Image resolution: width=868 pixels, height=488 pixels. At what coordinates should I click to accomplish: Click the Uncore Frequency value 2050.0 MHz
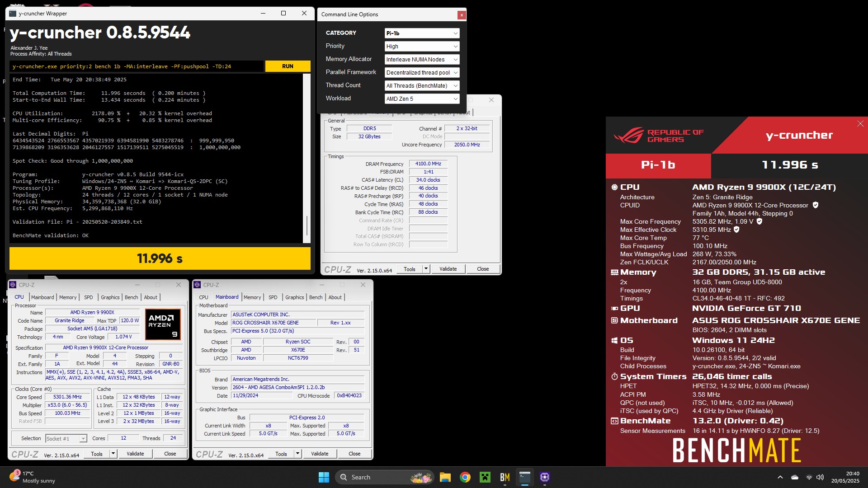(467, 145)
